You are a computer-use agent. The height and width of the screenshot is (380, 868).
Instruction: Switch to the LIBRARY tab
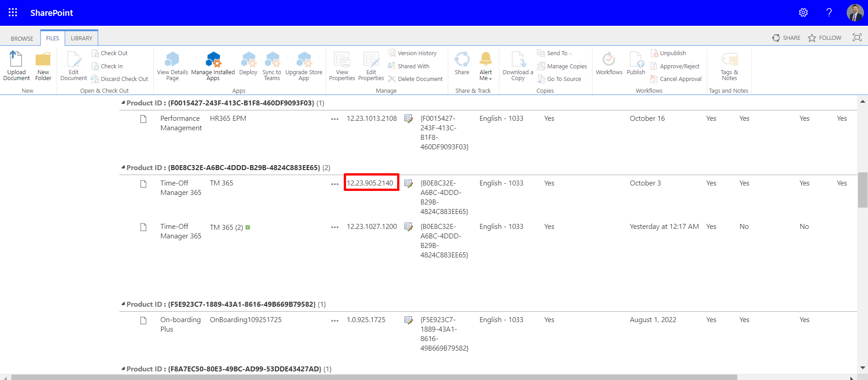(x=81, y=38)
